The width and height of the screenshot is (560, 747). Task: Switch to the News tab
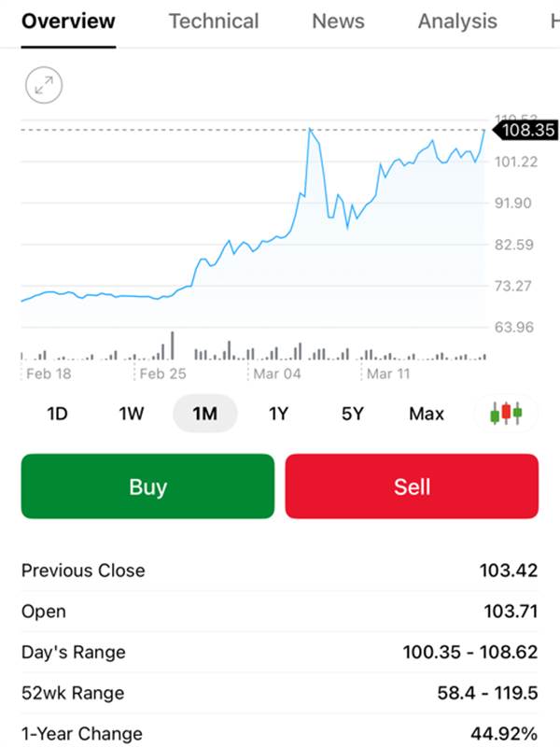pyautogui.click(x=339, y=21)
